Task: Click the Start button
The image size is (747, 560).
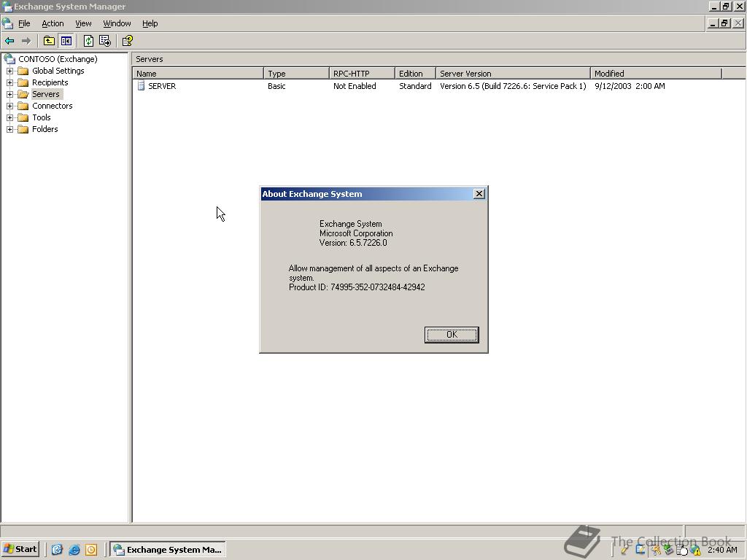Action: (20, 550)
